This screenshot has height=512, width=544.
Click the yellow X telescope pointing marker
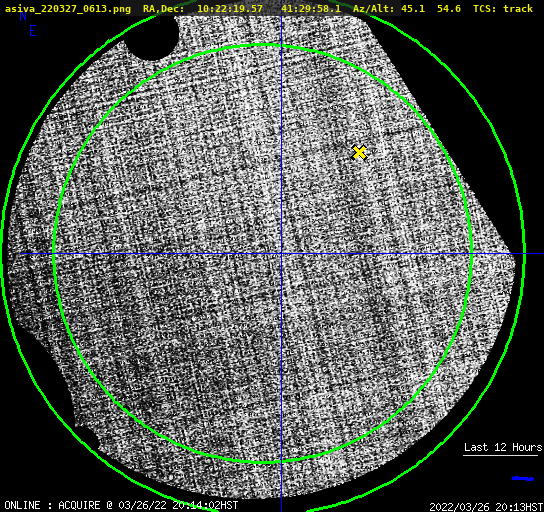tap(359, 153)
